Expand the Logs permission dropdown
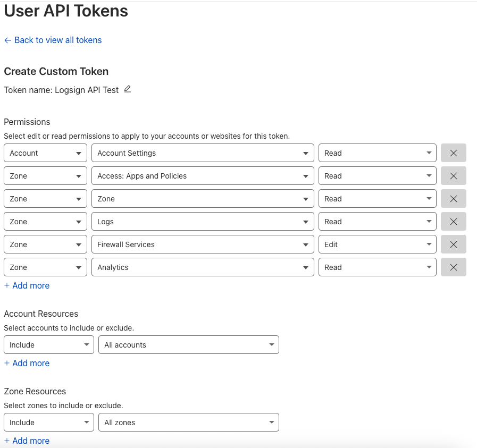The image size is (477, 448). pyautogui.click(x=203, y=221)
